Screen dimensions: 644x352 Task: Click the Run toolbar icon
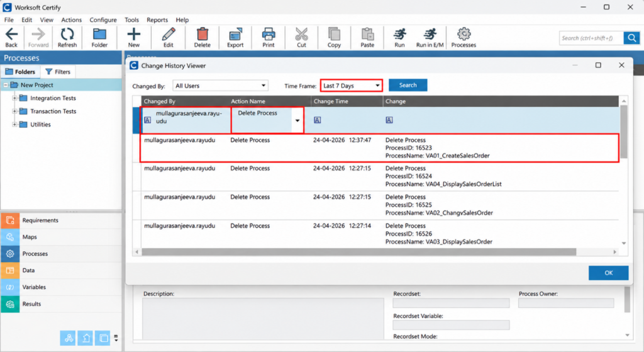click(x=399, y=37)
